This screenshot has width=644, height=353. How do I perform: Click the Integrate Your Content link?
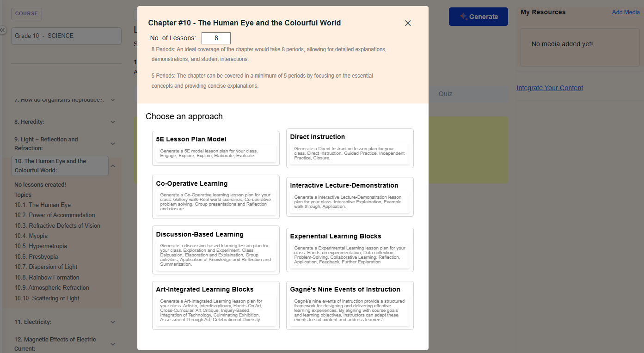tap(550, 87)
